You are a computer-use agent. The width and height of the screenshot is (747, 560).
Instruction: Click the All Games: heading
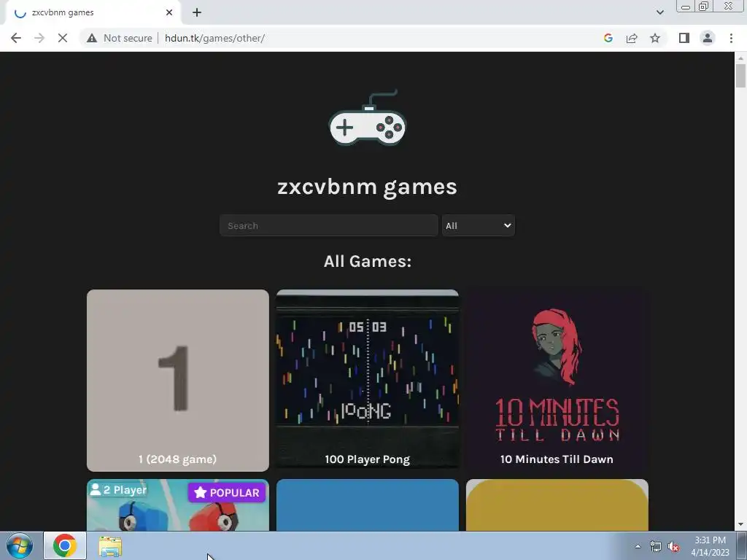[x=368, y=262]
